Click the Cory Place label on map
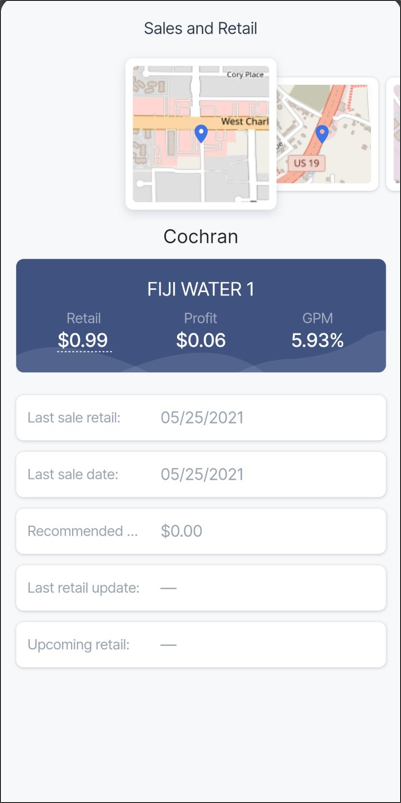This screenshot has width=401, height=803. pos(245,75)
